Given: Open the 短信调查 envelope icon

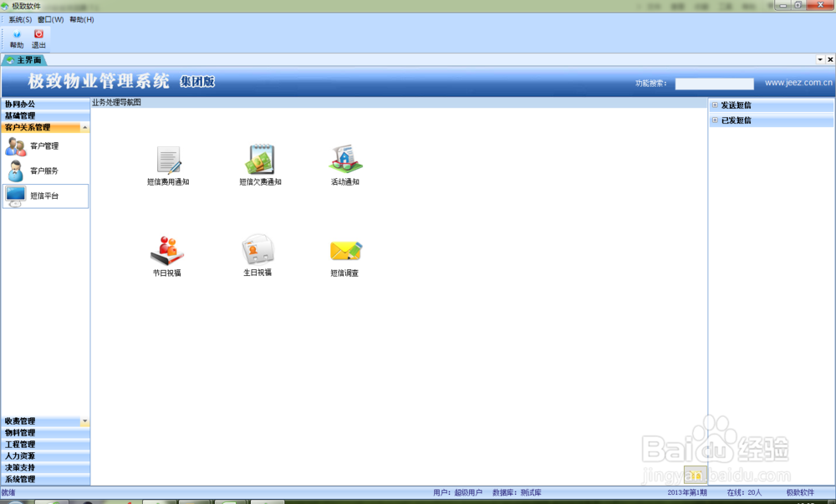Looking at the screenshot, I should pyautogui.click(x=345, y=251).
